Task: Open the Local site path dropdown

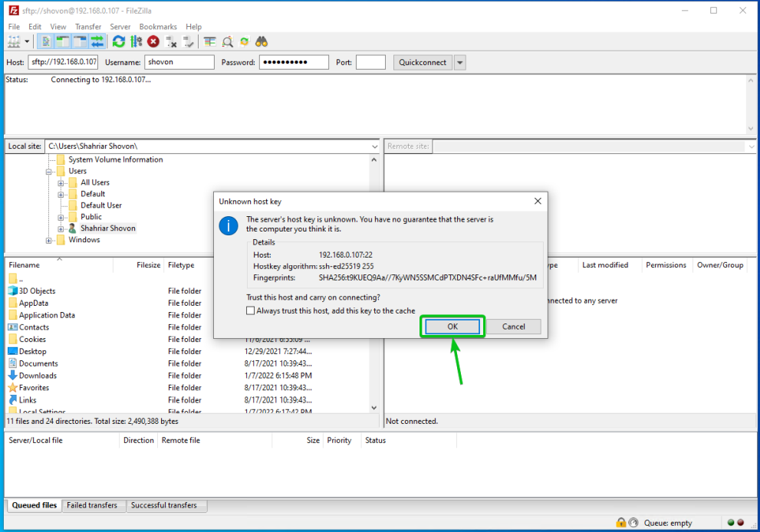Action: [x=374, y=146]
